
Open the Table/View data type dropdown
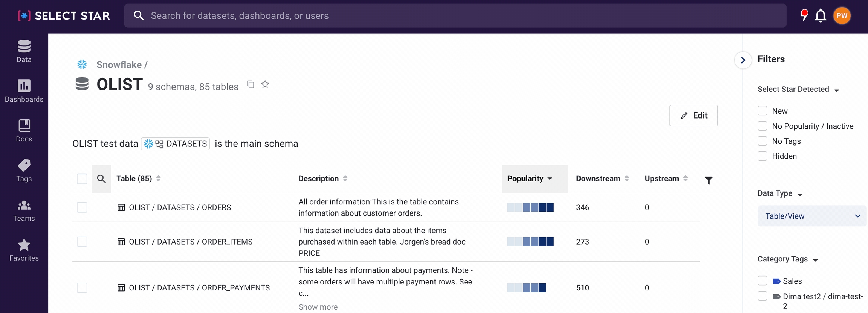[812, 216]
